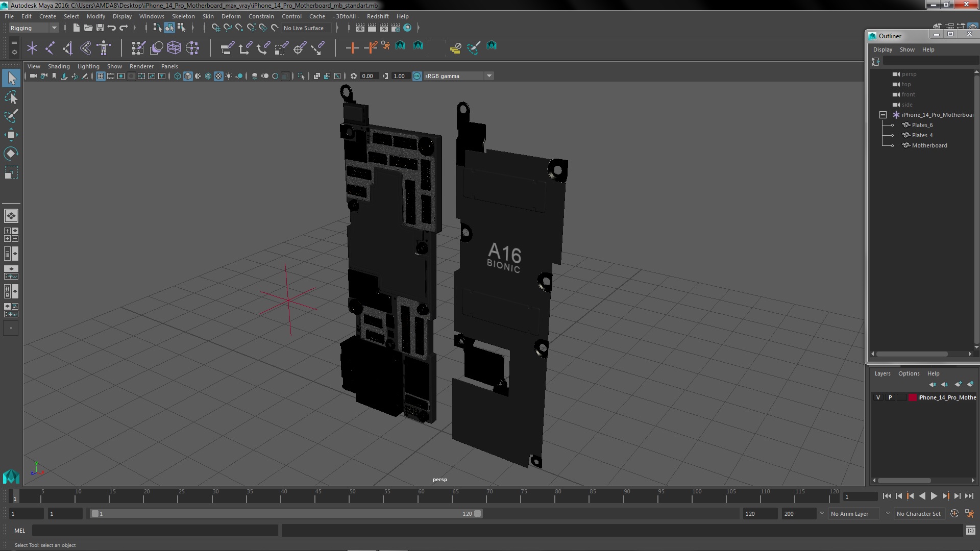Viewport: 980px width, 551px height.
Task: Click the Undo arrow icon
Action: point(112,28)
